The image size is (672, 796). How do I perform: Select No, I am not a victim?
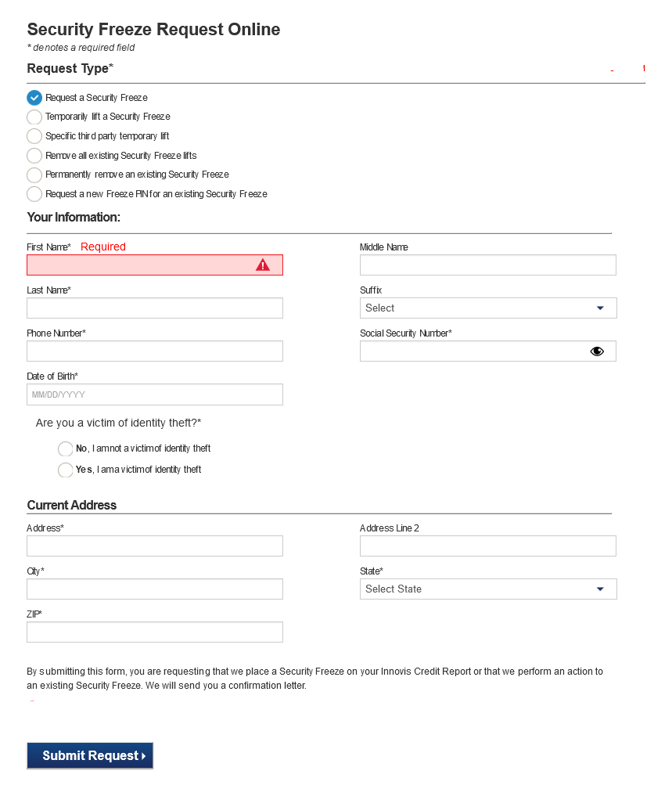[x=66, y=448]
